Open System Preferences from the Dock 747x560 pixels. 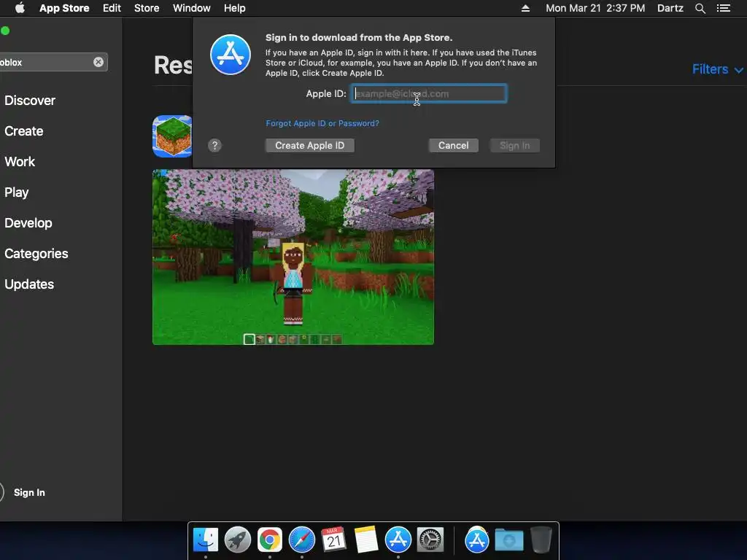pos(430,540)
